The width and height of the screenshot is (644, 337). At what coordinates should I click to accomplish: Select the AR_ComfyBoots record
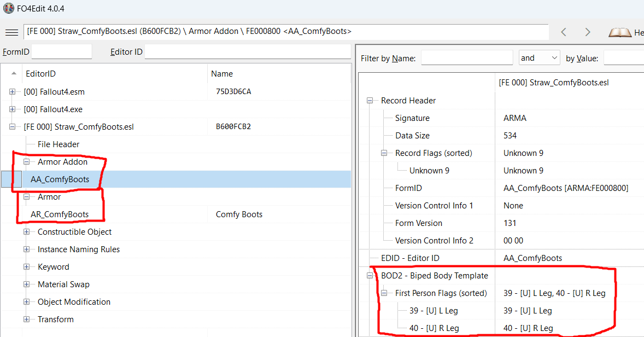[60, 214]
